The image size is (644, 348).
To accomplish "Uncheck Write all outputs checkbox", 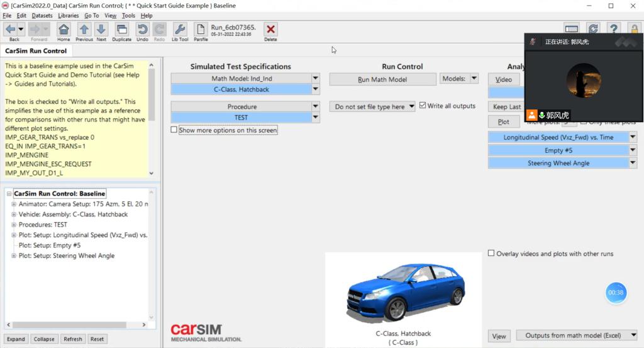I will [x=423, y=106].
